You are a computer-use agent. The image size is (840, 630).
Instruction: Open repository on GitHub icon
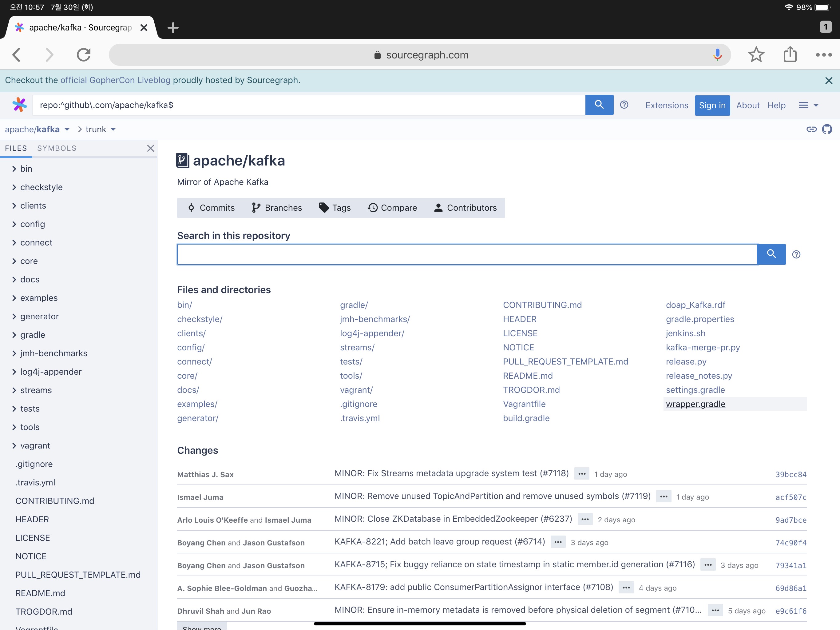point(827,129)
